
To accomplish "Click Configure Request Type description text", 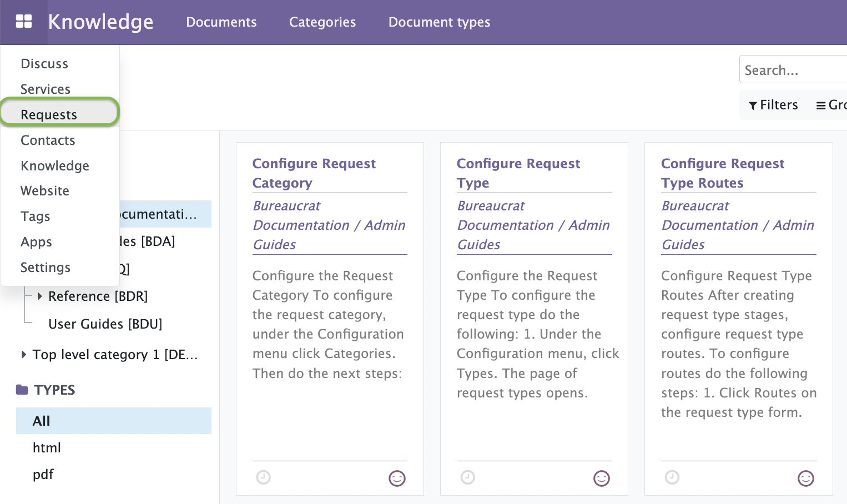I will (538, 334).
